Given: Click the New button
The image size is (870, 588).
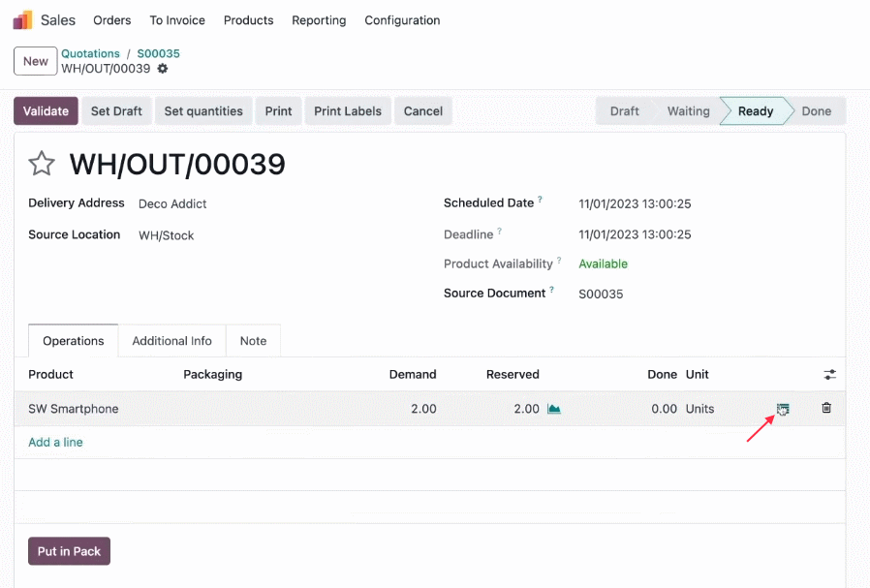Looking at the screenshot, I should [x=36, y=61].
